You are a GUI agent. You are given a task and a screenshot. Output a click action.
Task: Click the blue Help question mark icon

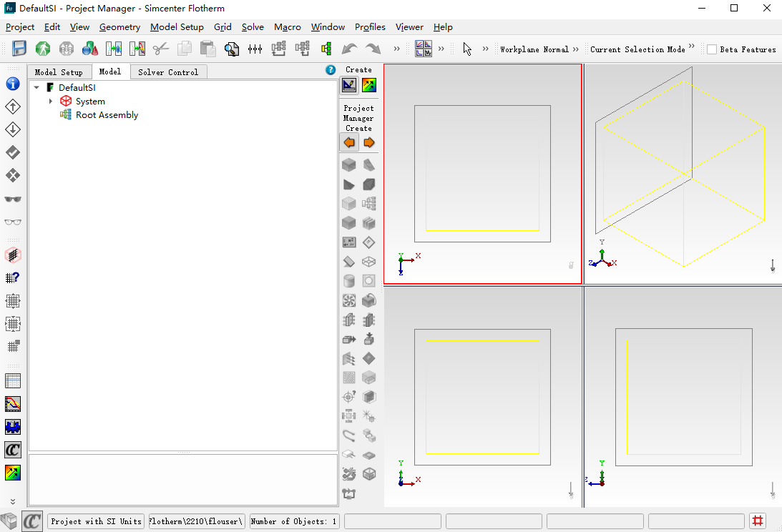[331, 70]
